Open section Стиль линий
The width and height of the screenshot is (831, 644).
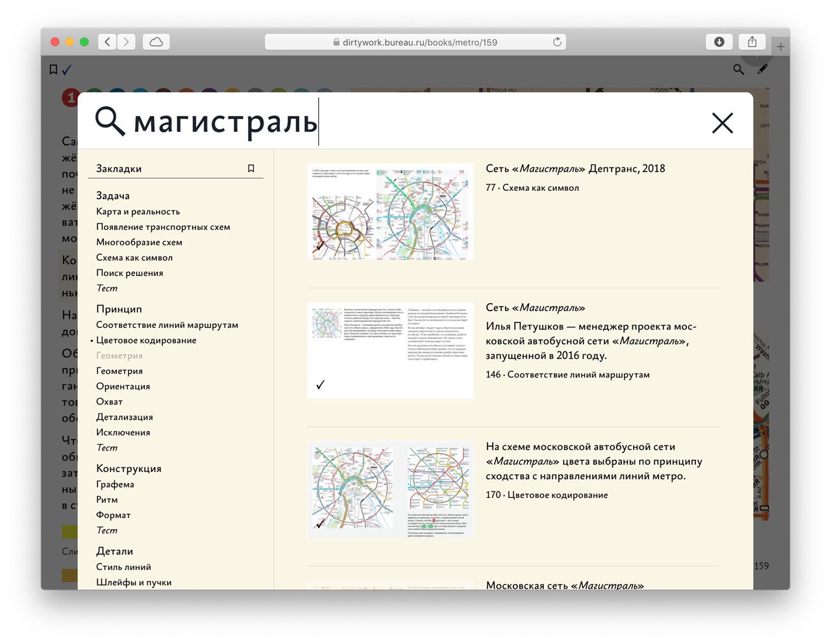click(x=123, y=567)
